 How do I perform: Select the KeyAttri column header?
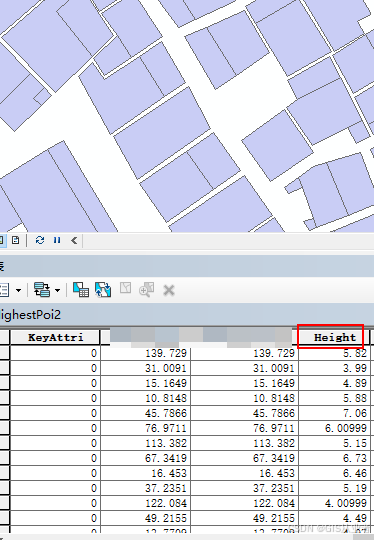point(55,337)
